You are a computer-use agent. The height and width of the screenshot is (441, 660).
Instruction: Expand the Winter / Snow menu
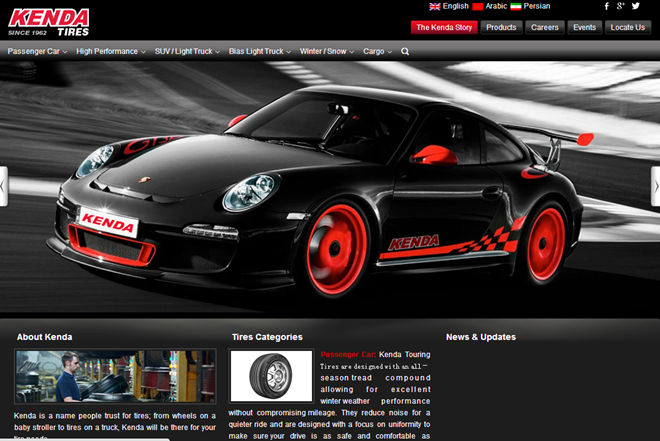point(327,51)
